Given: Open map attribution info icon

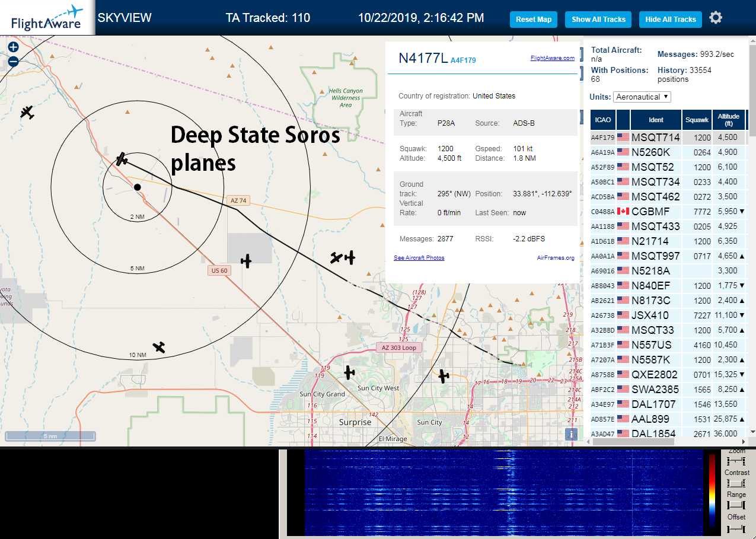Looking at the screenshot, I should [571, 434].
